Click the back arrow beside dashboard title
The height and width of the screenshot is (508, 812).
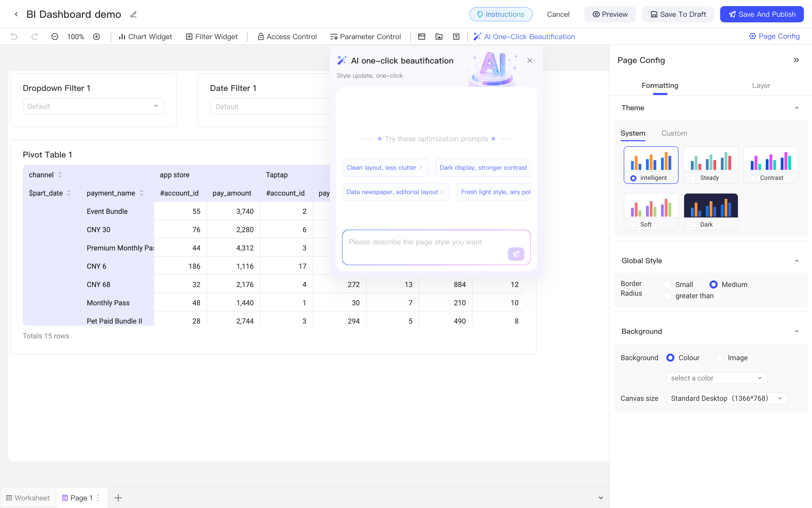[x=16, y=14]
